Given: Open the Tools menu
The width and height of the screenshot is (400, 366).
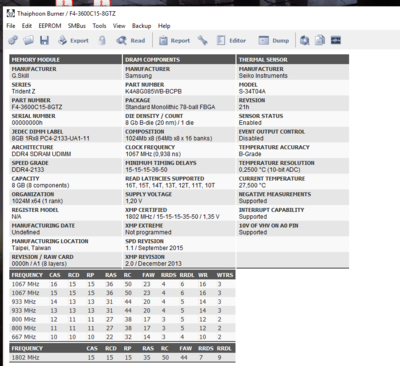Looking at the screenshot, I should tap(99, 26).
